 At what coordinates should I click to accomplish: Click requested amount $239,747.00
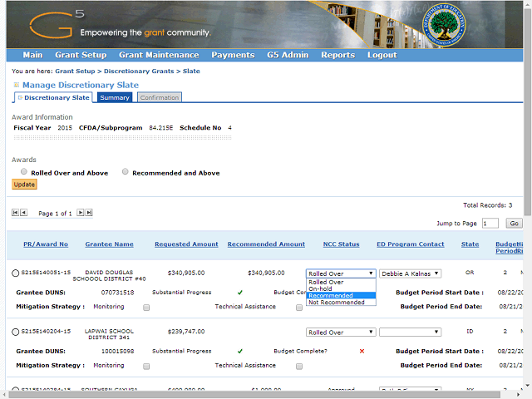click(x=186, y=332)
